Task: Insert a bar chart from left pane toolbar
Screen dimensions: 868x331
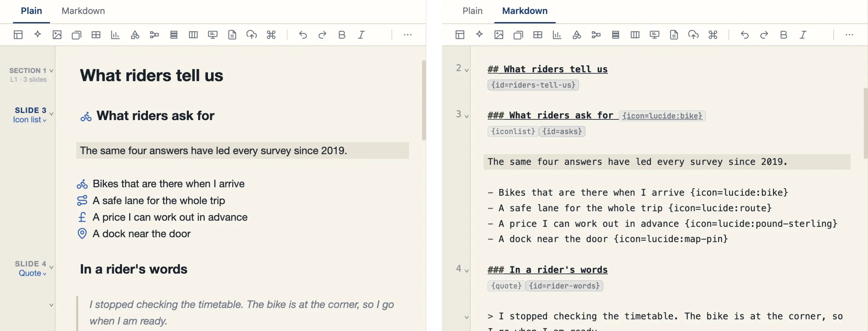Action: [115, 35]
